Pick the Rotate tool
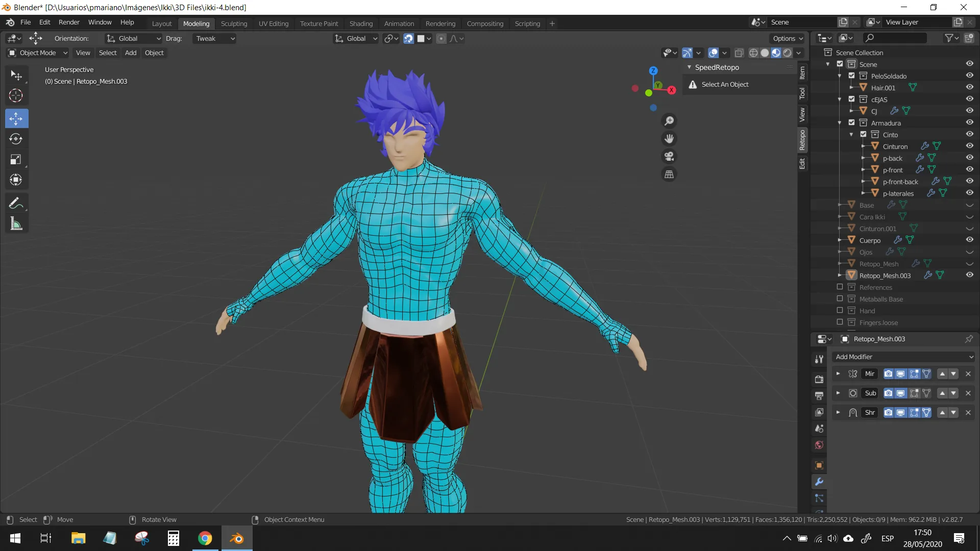 click(x=16, y=139)
